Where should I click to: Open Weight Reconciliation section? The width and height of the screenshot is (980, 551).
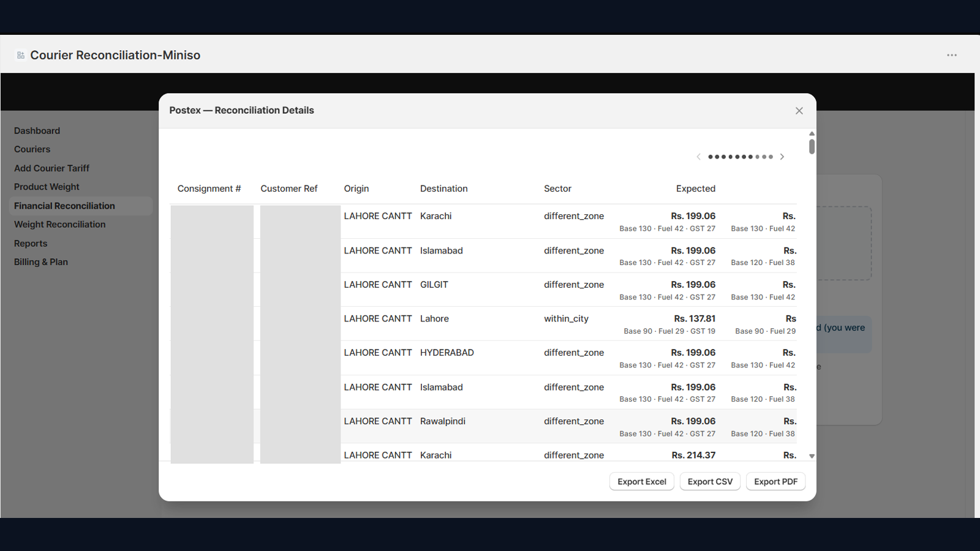tap(60, 225)
